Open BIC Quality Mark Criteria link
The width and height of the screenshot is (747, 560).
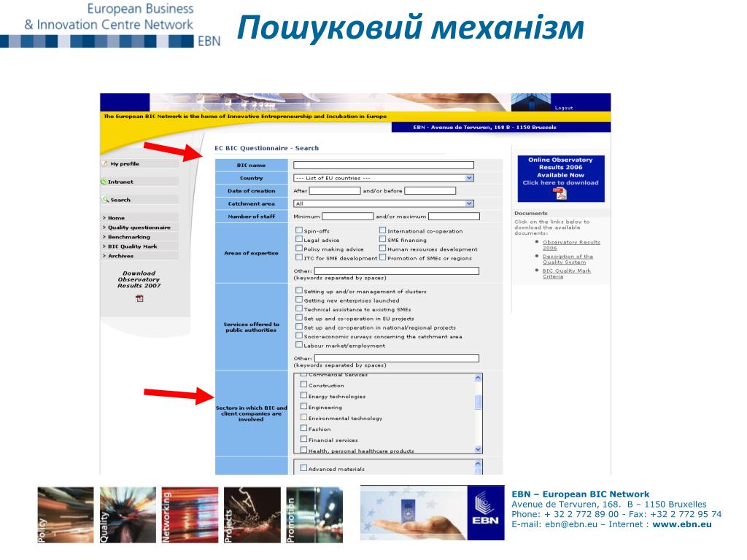pos(566,273)
